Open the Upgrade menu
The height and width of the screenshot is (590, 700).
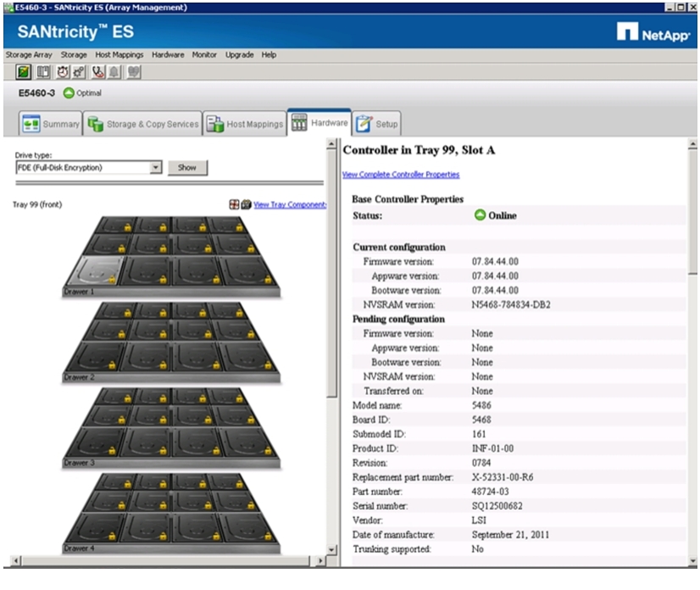point(239,55)
